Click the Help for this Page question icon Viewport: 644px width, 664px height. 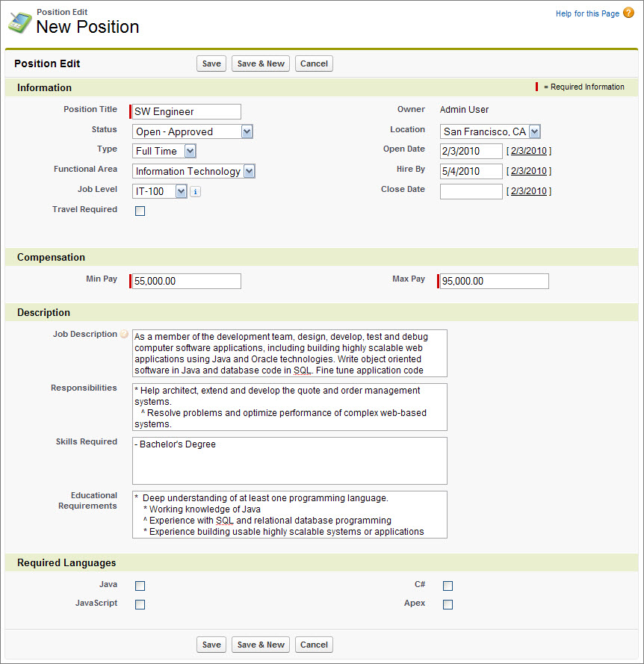coord(629,13)
